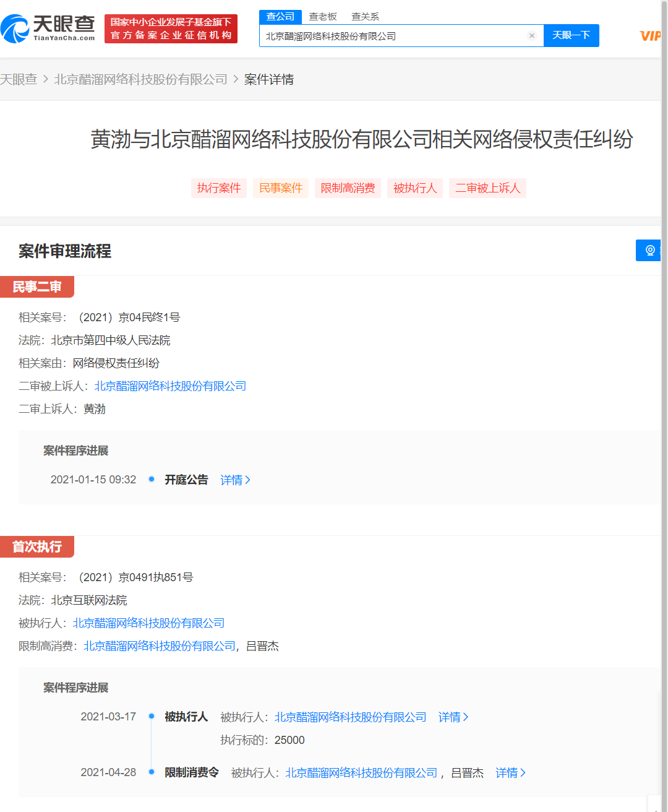Open company link in 限制消费令 entry

(x=361, y=773)
